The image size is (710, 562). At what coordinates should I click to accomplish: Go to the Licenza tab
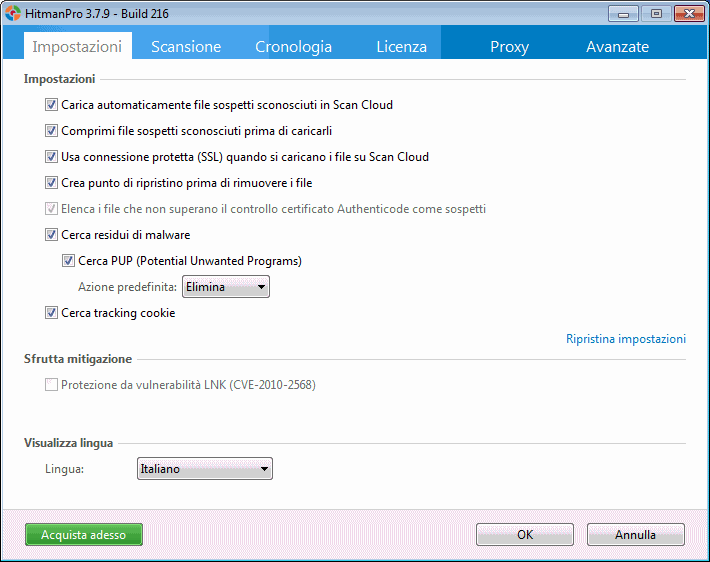coord(402,46)
